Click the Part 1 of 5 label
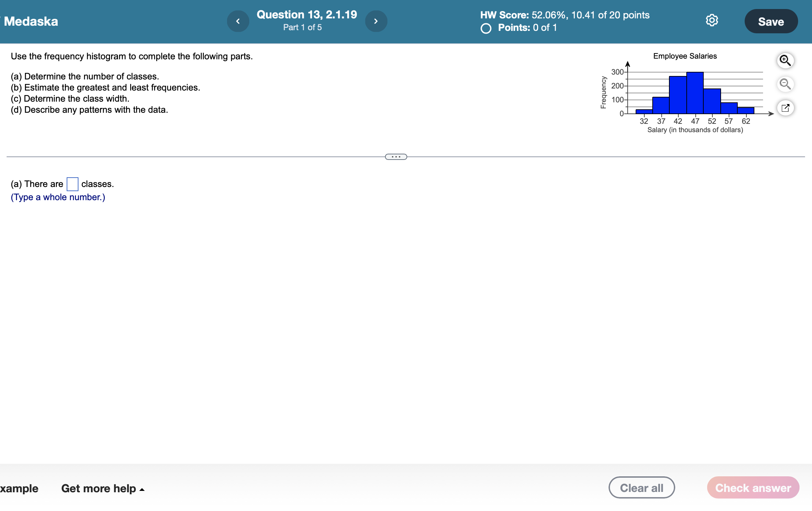The image size is (812, 511). pos(302,27)
